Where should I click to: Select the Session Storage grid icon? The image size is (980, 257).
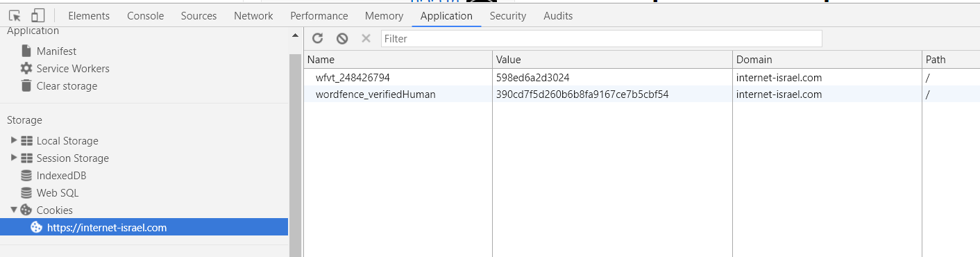tap(27, 158)
